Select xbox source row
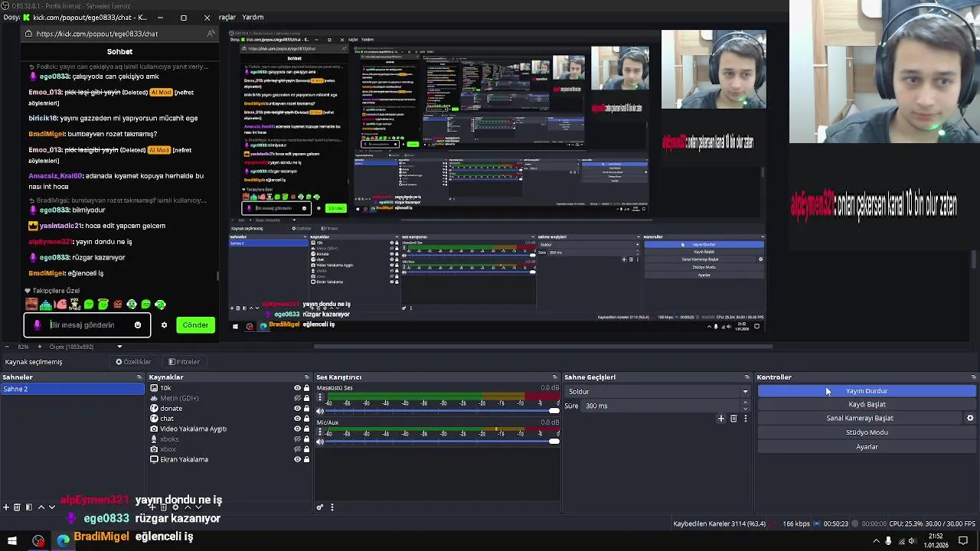 click(x=230, y=449)
